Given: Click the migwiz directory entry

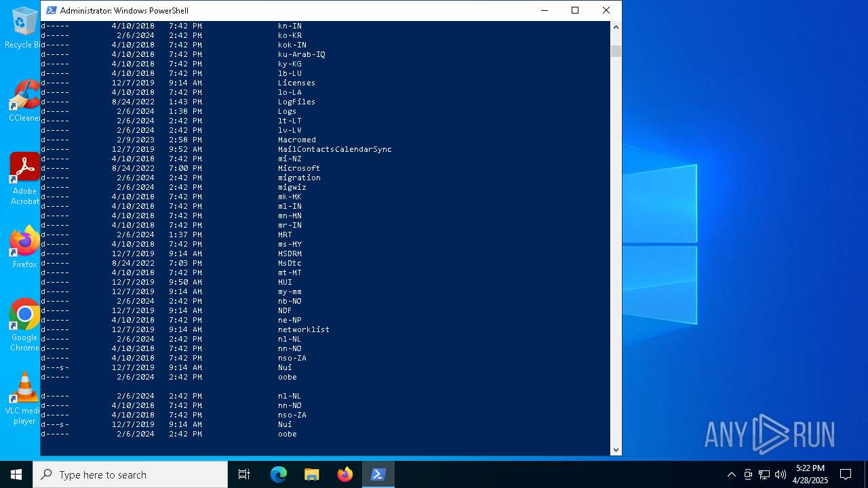Looking at the screenshot, I should point(292,187).
